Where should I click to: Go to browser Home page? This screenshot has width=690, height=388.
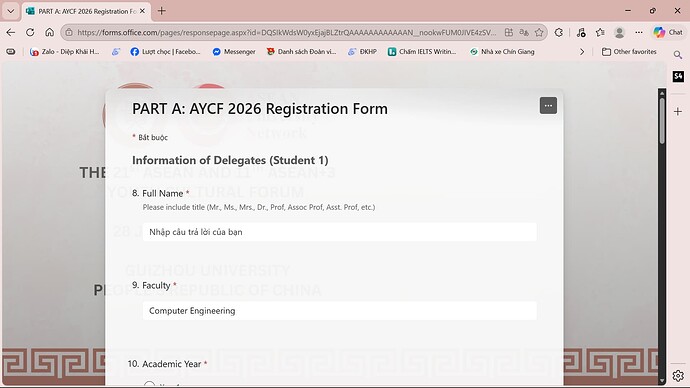click(50, 32)
